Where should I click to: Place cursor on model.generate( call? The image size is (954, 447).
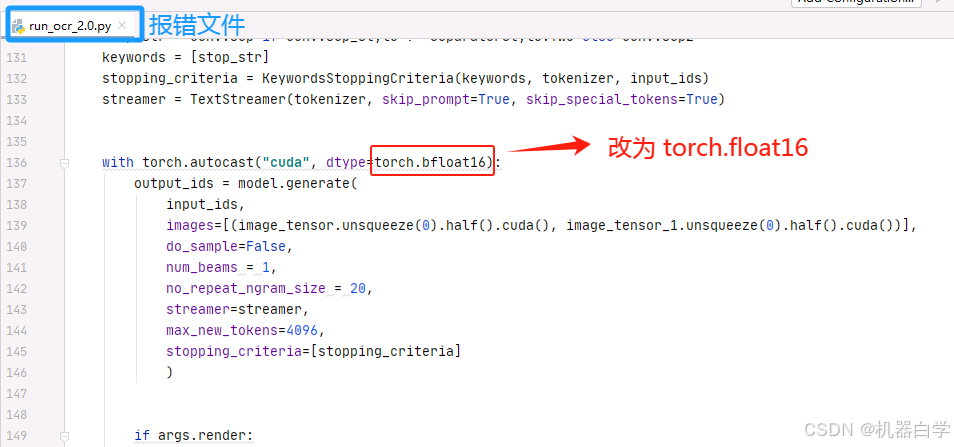point(298,184)
